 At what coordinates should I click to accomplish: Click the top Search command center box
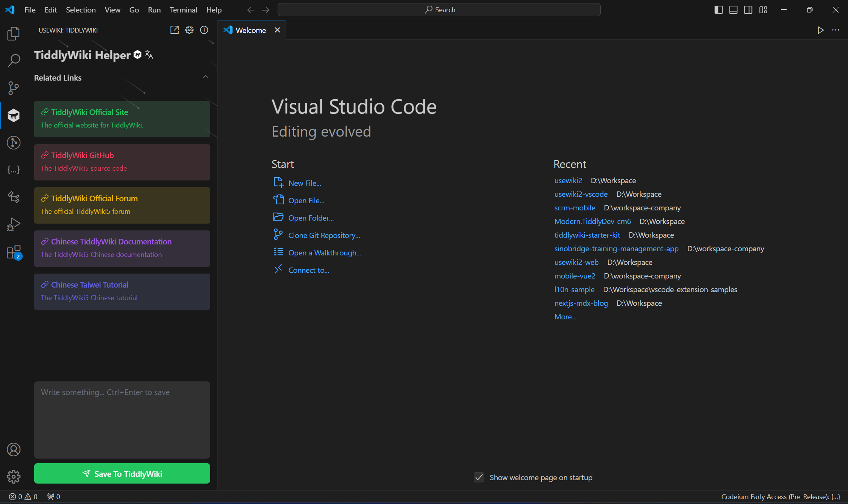pyautogui.click(x=439, y=10)
